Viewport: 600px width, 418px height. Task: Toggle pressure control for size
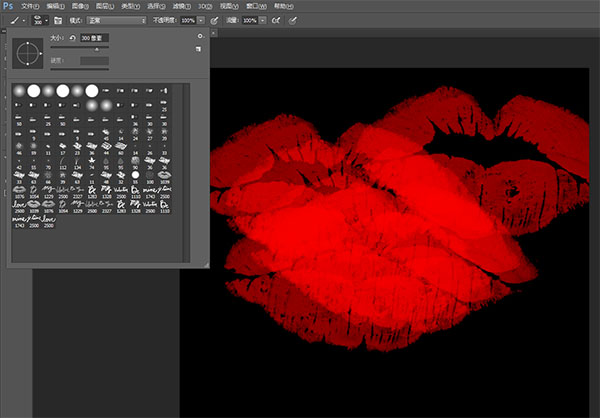click(293, 19)
